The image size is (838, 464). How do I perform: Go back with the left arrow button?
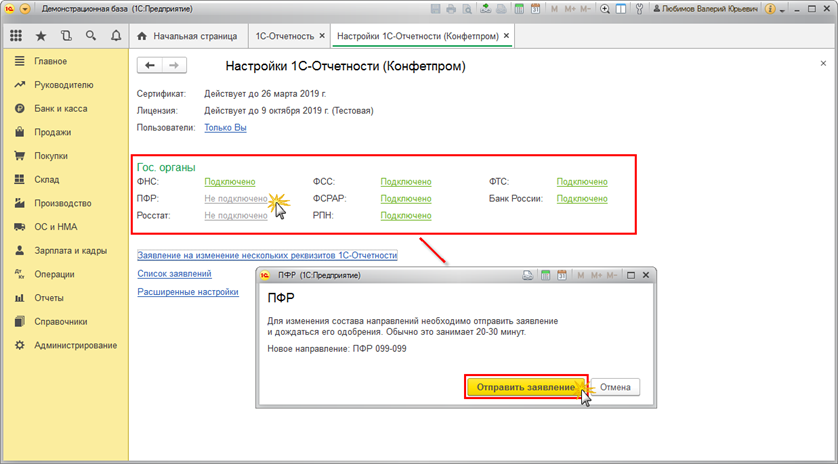(150, 65)
